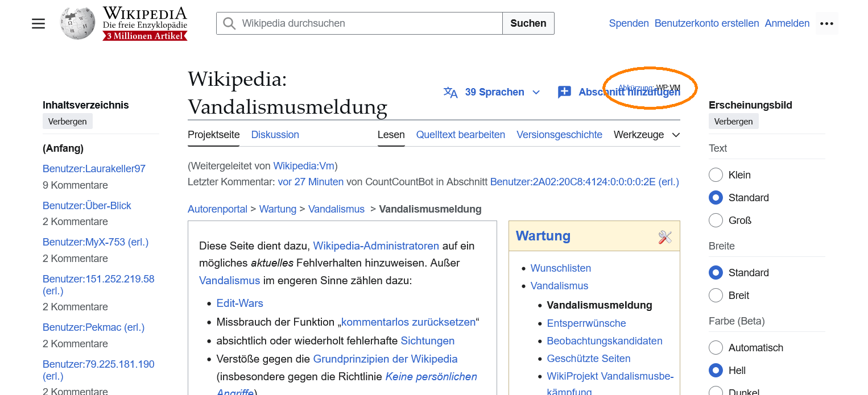
Task: Open the Versionsgeschichte tab
Action: (x=559, y=135)
